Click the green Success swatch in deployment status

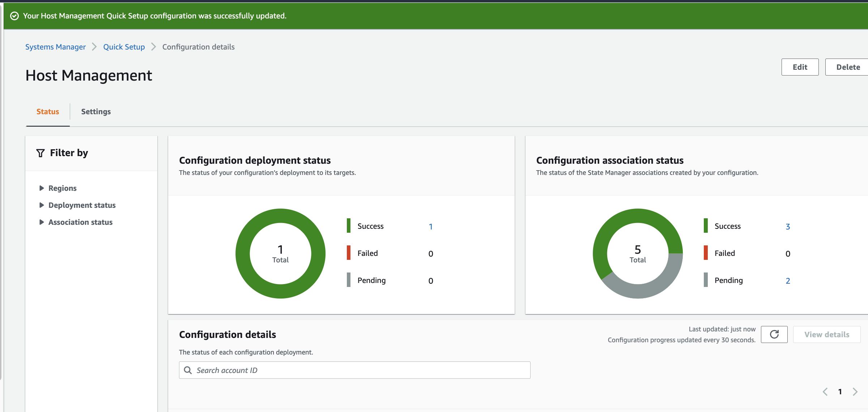click(349, 226)
